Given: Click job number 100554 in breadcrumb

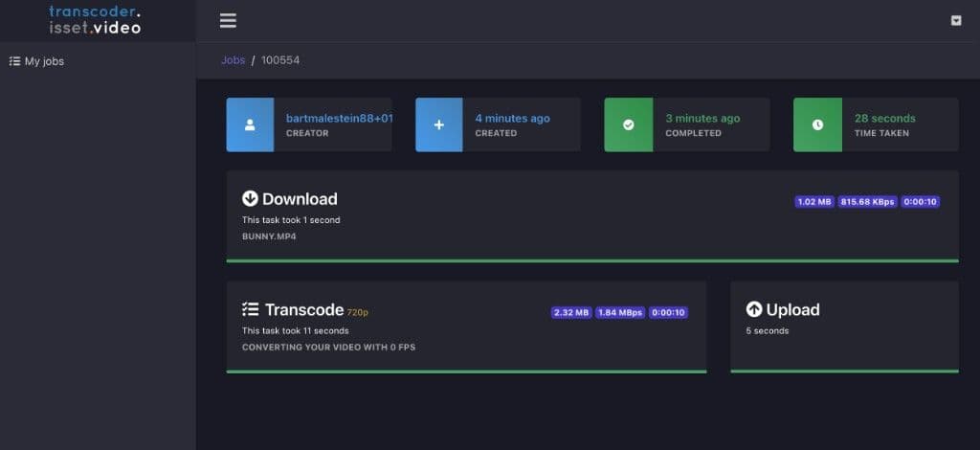Looking at the screenshot, I should 280,60.
